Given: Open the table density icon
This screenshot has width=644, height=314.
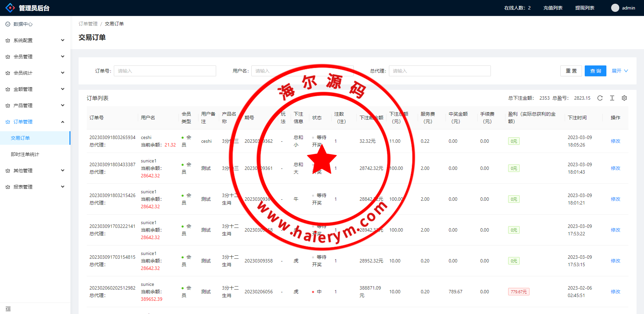Looking at the screenshot, I should (x=612, y=98).
